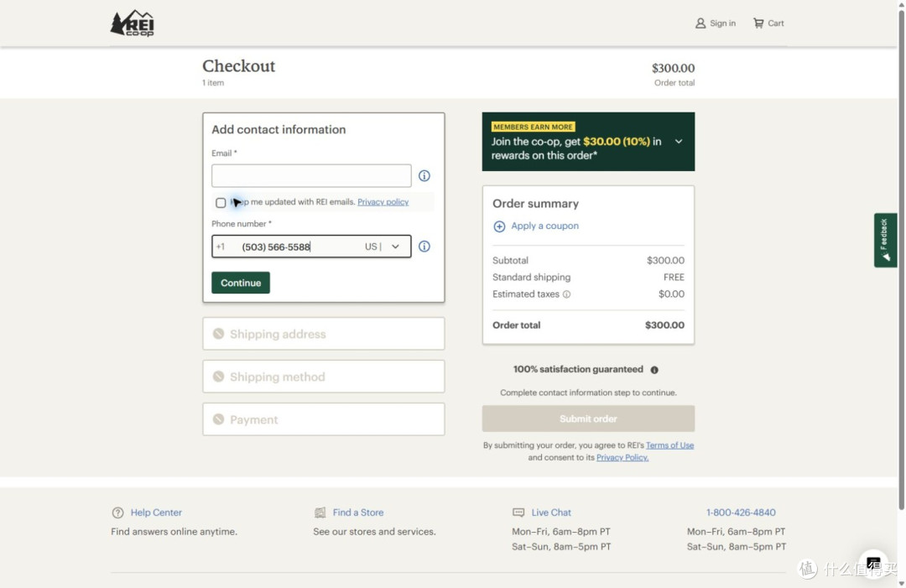Click the Find a Store icon
Viewport: 906px width, 588px height.
click(x=320, y=513)
